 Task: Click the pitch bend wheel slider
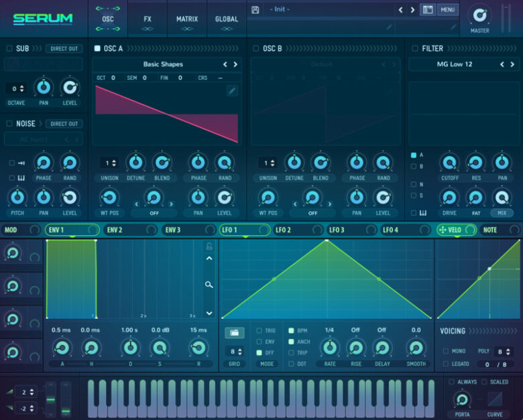[51, 399]
